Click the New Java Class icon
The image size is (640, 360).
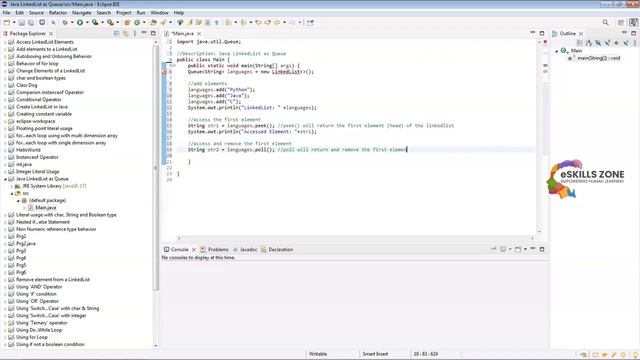(x=137, y=23)
